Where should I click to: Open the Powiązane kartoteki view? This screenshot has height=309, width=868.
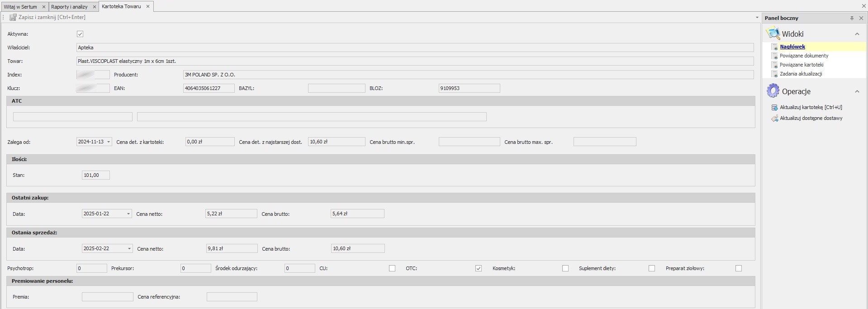coord(802,65)
